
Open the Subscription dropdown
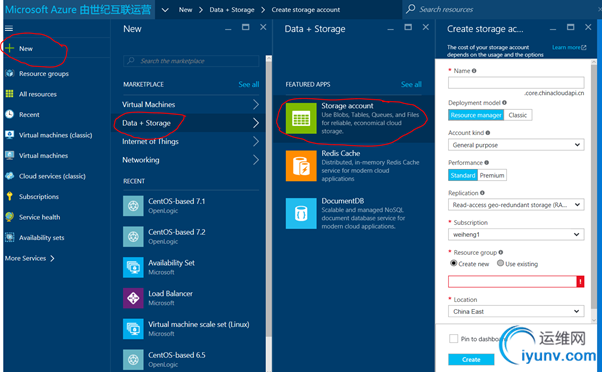[516, 234]
